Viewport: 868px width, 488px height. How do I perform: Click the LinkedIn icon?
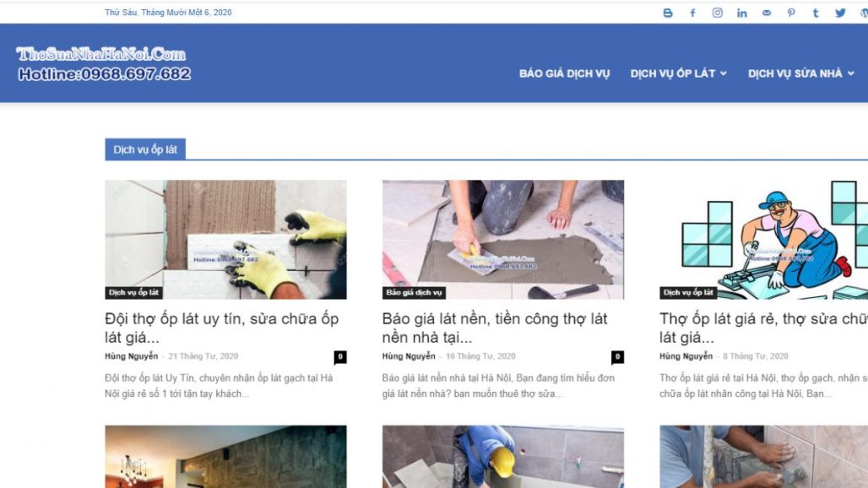[741, 13]
